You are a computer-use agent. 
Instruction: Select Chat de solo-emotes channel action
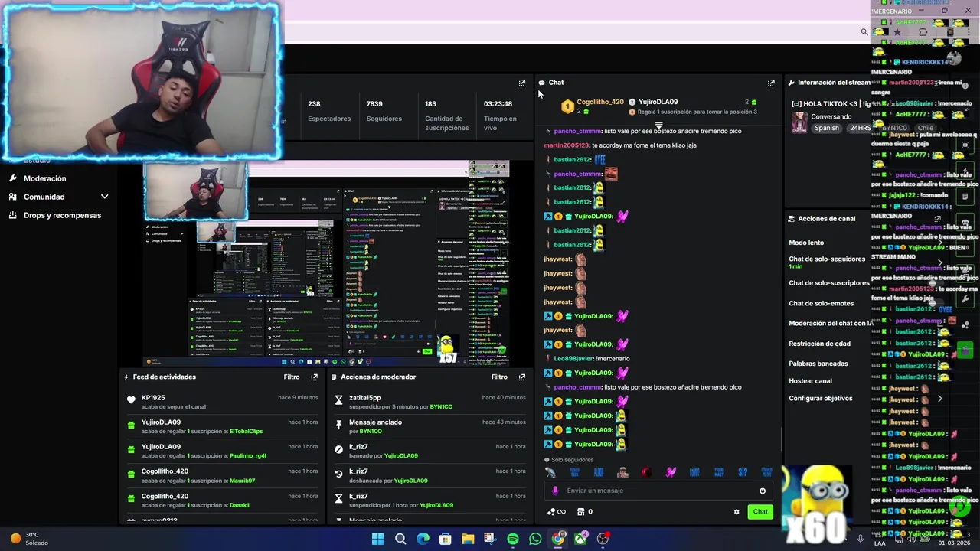click(821, 304)
